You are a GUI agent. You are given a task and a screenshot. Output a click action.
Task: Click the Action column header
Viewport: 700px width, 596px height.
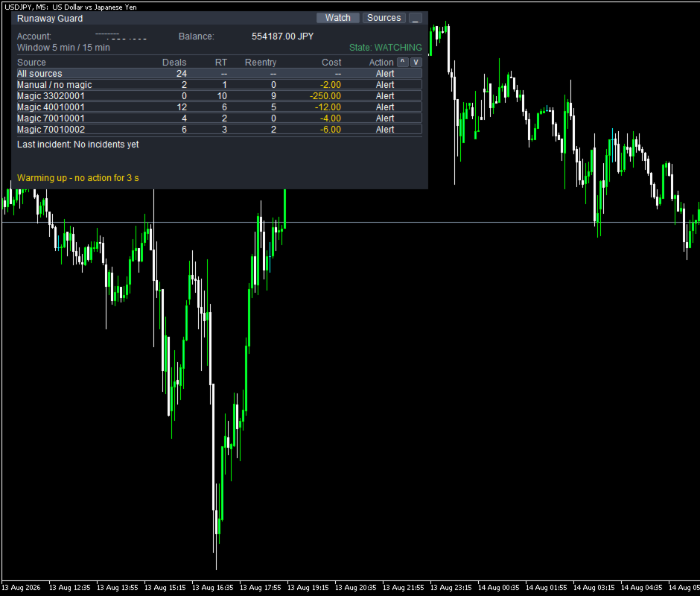(x=381, y=63)
